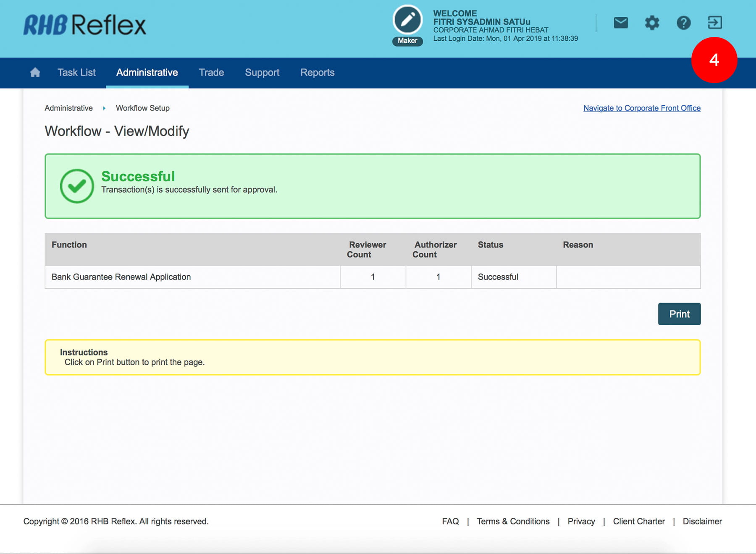Follow Navigate to Corporate Front Office link
Screen dimensions: 756x554
(x=641, y=108)
